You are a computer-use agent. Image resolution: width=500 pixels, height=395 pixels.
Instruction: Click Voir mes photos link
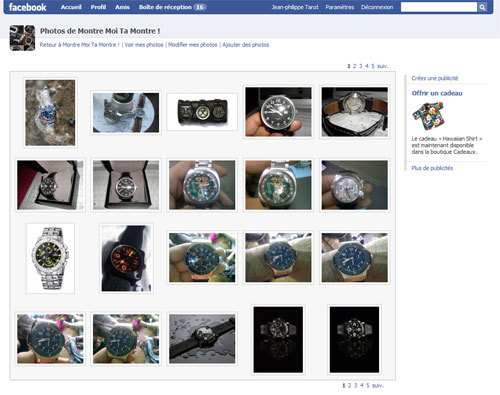[x=144, y=45]
